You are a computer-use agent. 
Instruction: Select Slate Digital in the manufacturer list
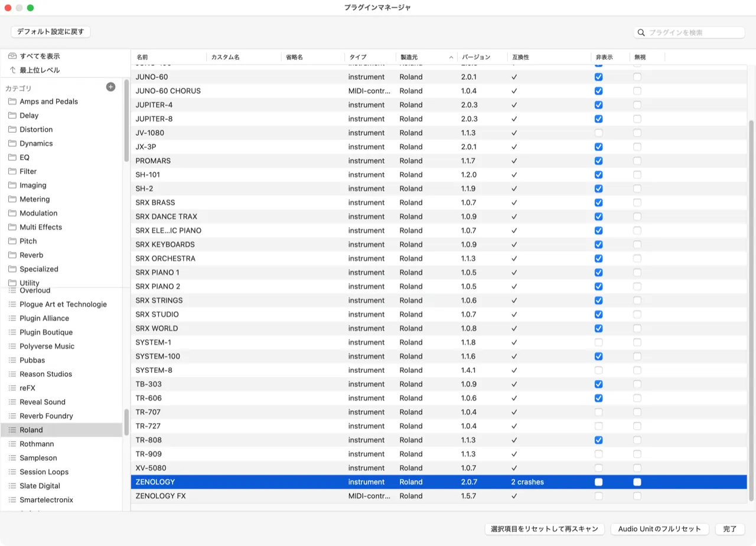click(x=40, y=486)
